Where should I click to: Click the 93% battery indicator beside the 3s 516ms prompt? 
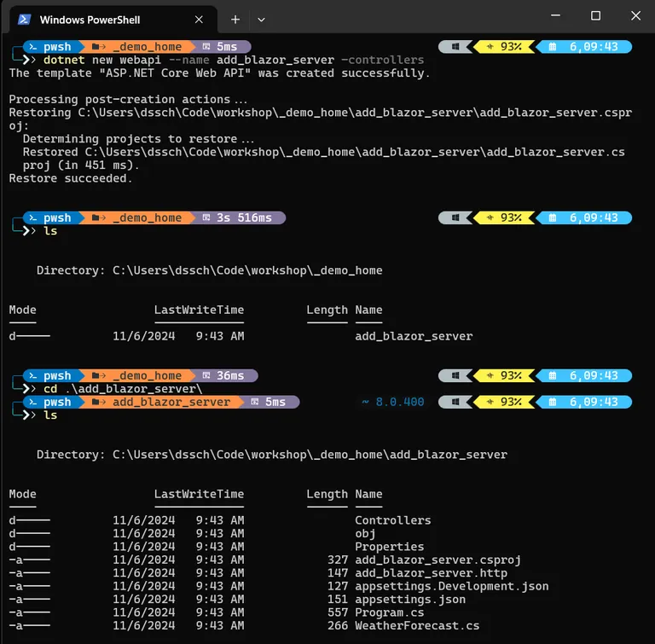(505, 218)
